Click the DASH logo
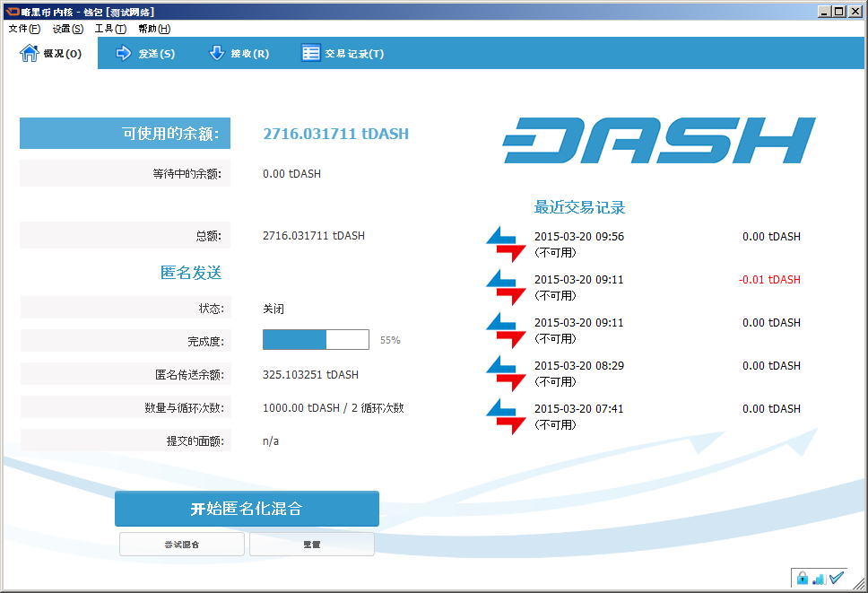 pyautogui.click(x=659, y=141)
